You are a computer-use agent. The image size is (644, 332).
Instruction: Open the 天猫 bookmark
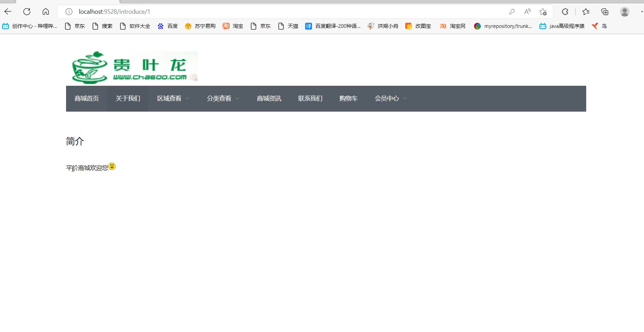coord(288,26)
